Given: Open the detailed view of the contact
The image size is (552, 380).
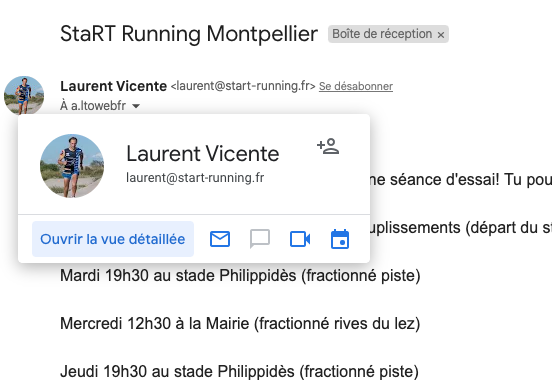Looking at the screenshot, I should 113,239.
